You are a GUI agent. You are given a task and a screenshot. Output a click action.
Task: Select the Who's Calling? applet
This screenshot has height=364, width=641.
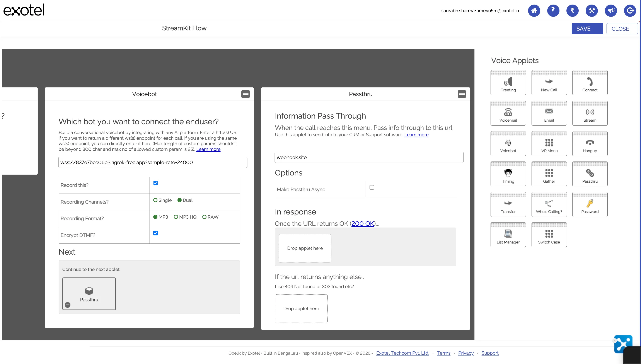point(549,204)
